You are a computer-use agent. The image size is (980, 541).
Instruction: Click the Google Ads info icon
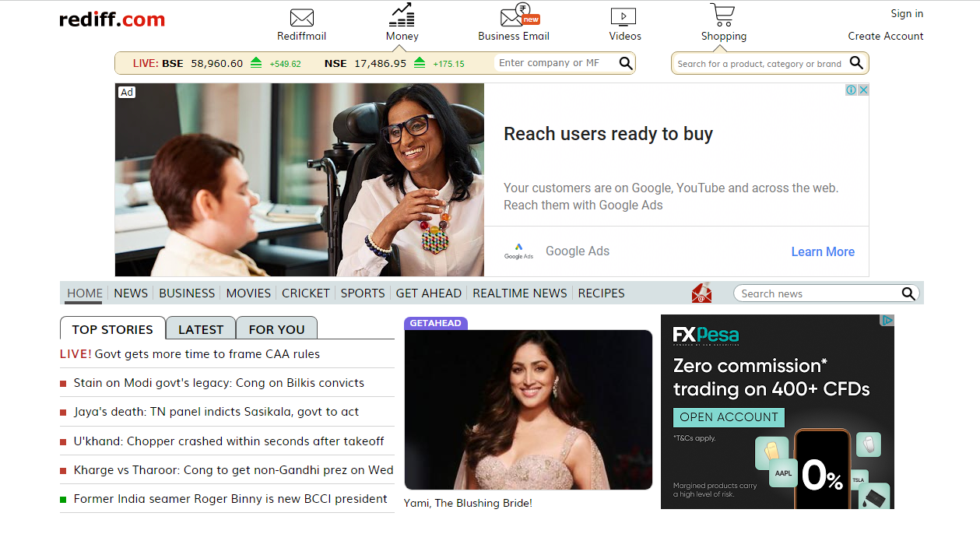point(851,90)
